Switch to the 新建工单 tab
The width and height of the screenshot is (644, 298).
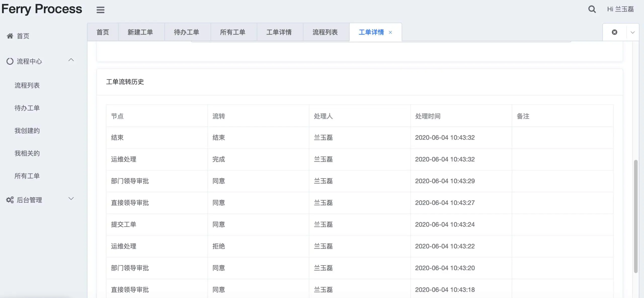click(x=140, y=32)
